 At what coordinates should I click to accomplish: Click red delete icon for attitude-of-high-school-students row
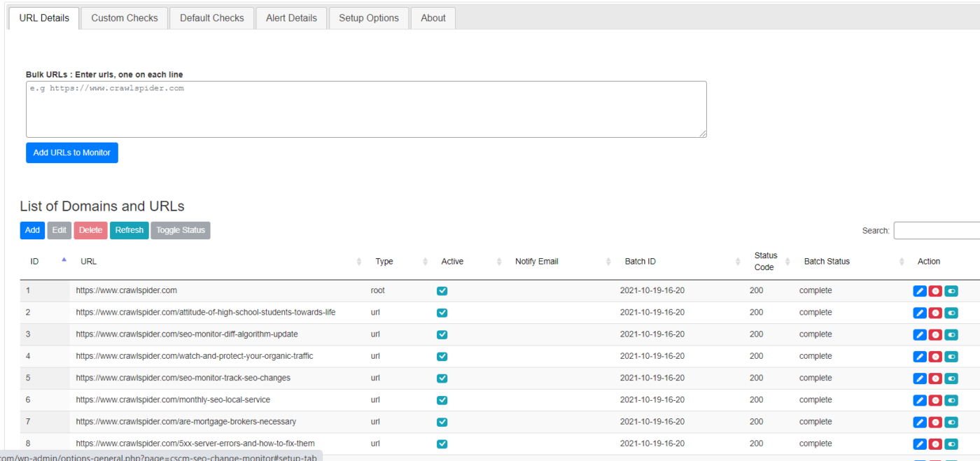click(x=935, y=313)
